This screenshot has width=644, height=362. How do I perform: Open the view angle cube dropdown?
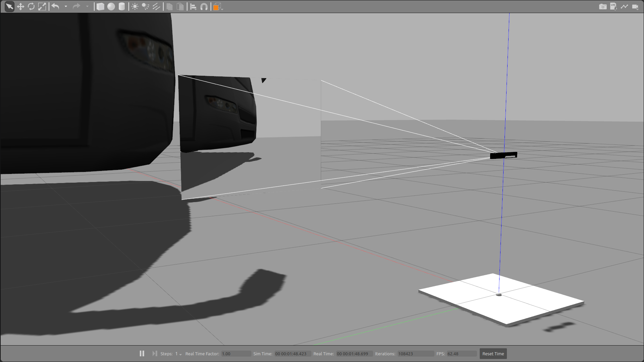point(222,9)
